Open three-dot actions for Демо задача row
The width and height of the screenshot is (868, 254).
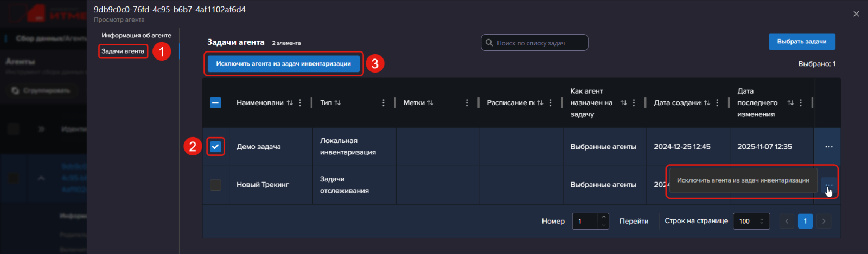point(828,147)
